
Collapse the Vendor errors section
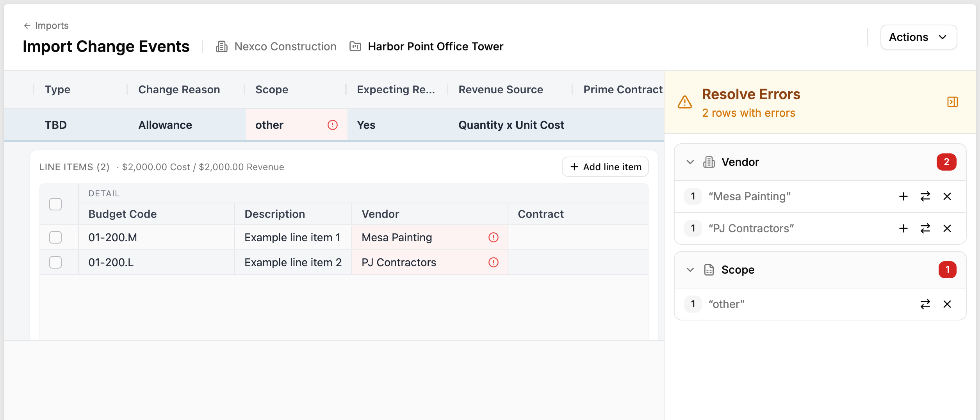coord(690,162)
